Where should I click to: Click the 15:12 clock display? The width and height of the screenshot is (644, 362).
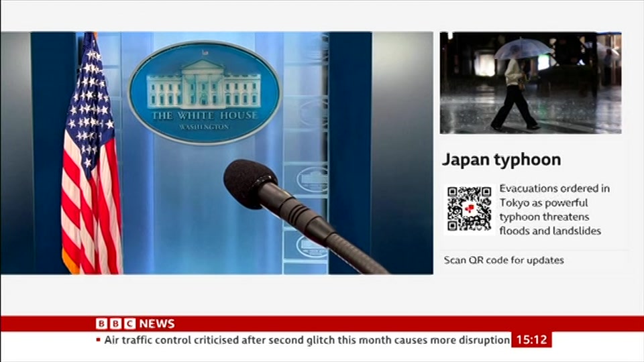(x=531, y=340)
